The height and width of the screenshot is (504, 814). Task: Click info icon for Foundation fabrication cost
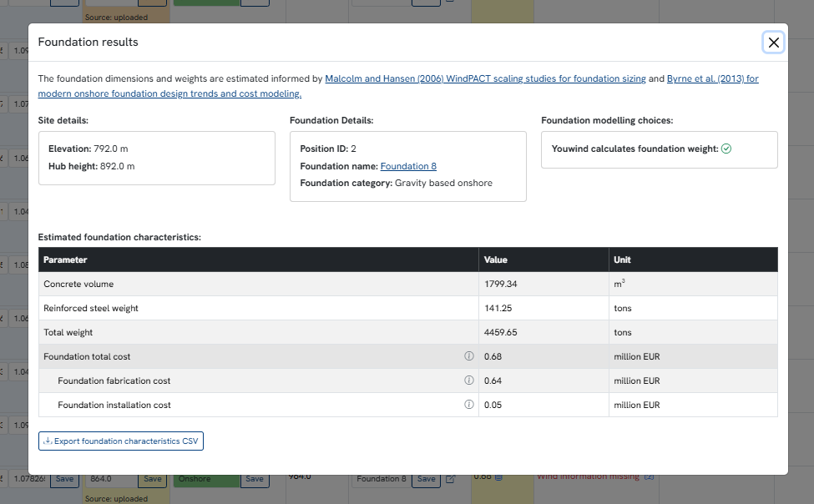[468, 381]
